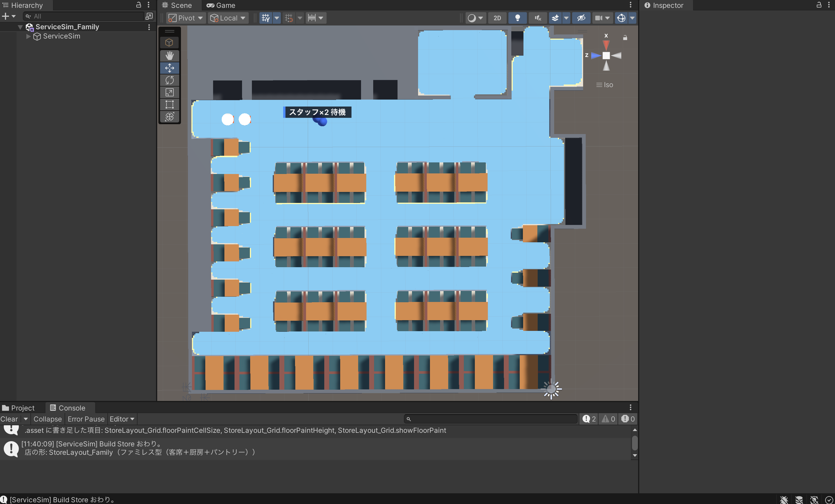Toggle 2D view mode
Screen dimensions: 835x504
pyautogui.click(x=497, y=18)
